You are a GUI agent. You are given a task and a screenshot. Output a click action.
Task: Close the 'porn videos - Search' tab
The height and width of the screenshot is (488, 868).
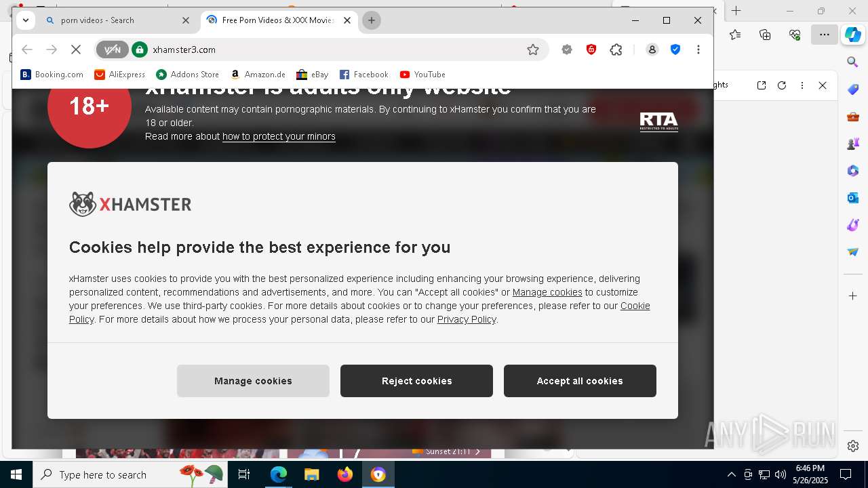pos(186,20)
